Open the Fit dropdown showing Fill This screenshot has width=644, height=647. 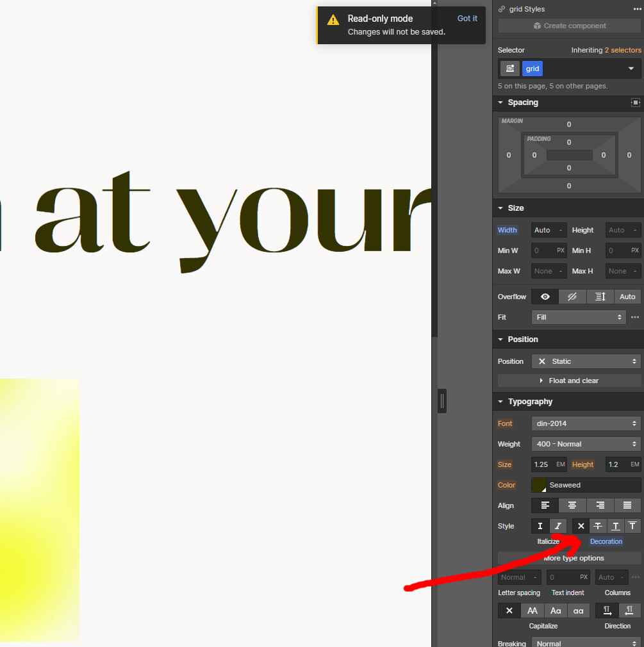577,316
